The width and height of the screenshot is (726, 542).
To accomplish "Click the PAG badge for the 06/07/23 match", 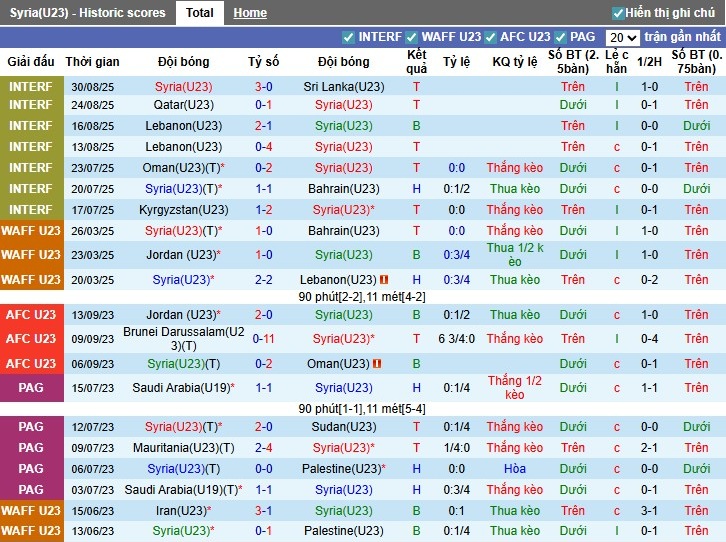I will click(31, 468).
